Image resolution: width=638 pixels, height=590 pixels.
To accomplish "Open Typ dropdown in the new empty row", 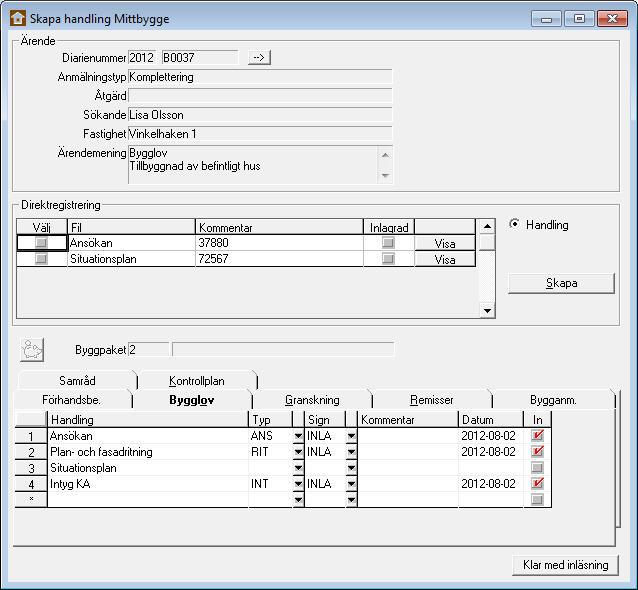I will [x=298, y=500].
